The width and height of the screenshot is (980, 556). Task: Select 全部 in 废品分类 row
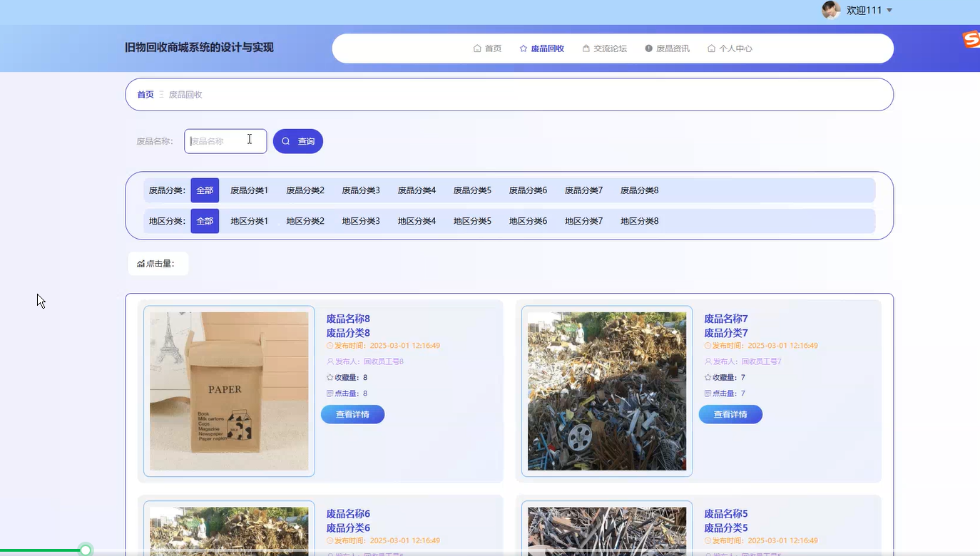(205, 190)
